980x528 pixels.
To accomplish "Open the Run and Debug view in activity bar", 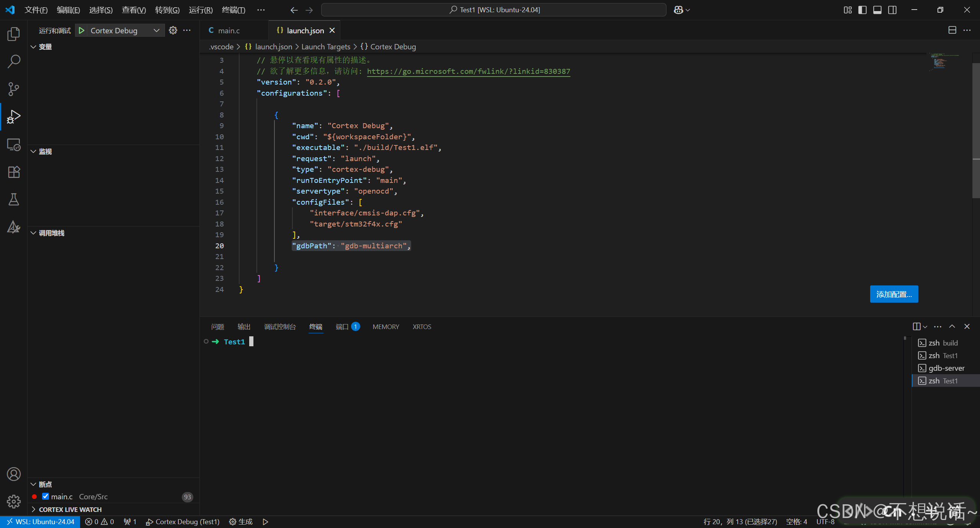I will coord(13,116).
